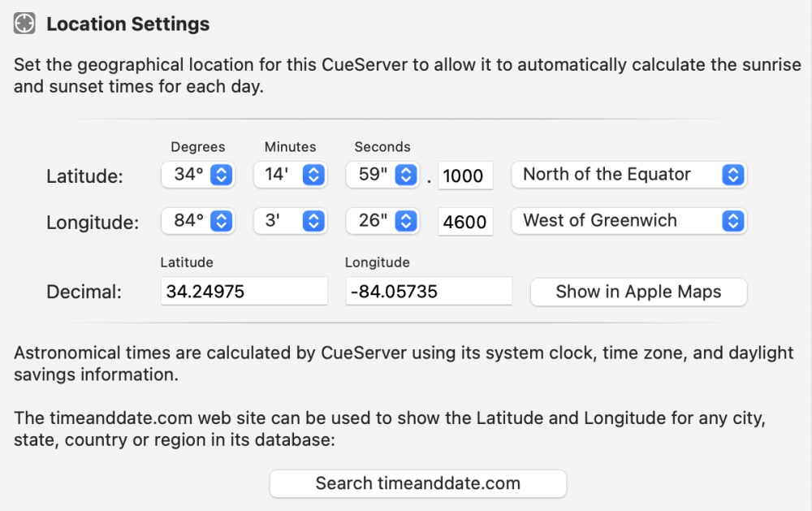Click the Show in Apple Maps button
The height and width of the screenshot is (511, 812).
[638, 292]
